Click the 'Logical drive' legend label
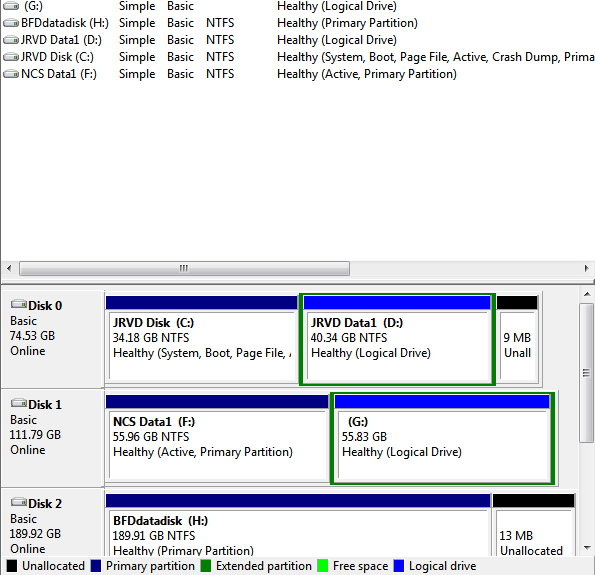This screenshot has width=595, height=575. (442, 566)
